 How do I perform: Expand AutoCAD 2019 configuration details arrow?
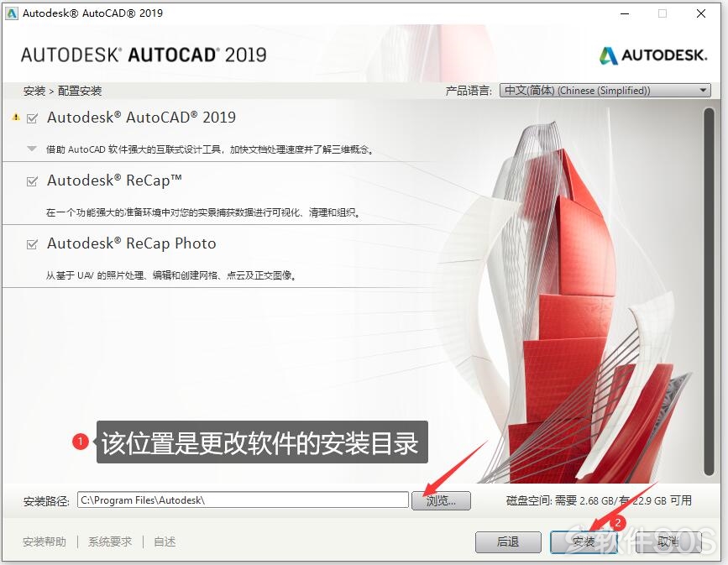[x=32, y=149]
